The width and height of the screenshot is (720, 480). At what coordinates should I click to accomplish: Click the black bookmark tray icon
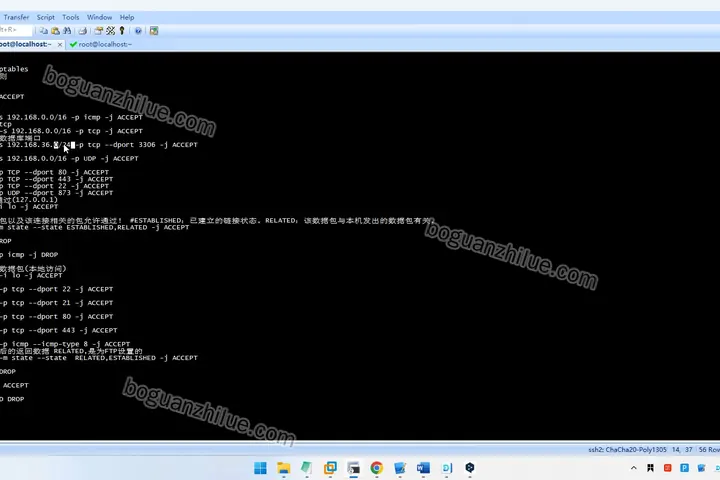pyautogui.click(x=650, y=468)
